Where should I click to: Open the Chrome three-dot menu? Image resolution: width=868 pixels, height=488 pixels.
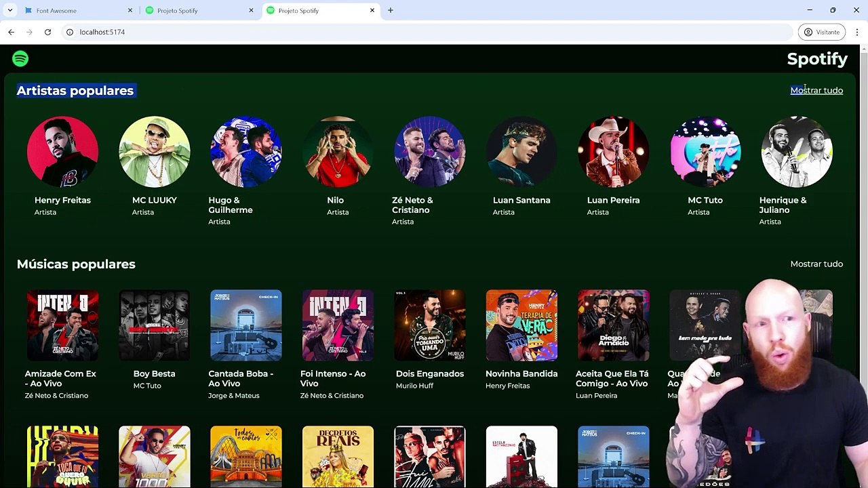tap(857, 32)
